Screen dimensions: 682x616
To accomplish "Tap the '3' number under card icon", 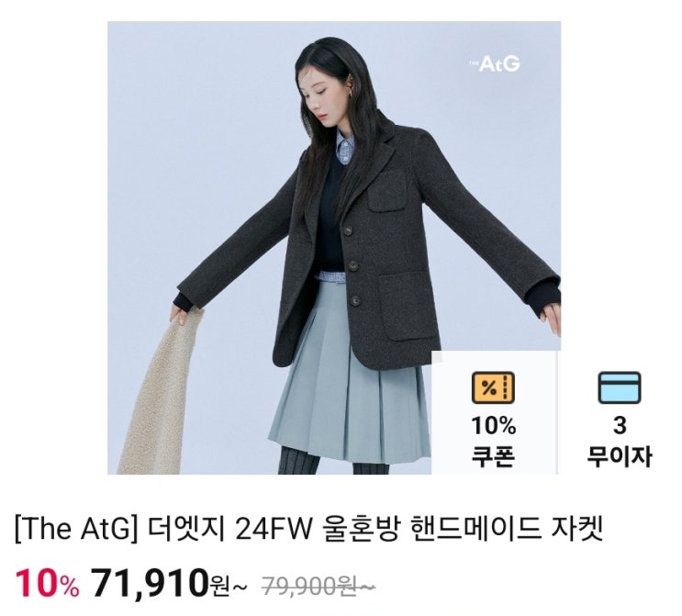I will 620,425.
